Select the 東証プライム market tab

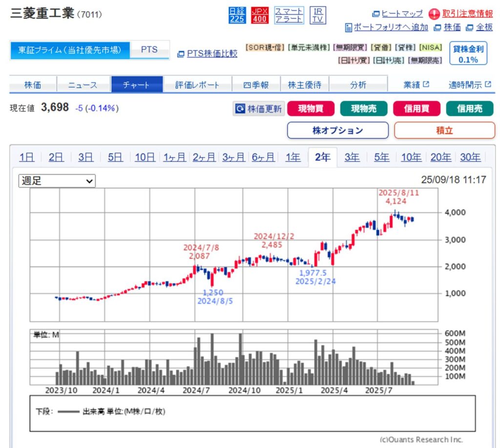(70, 50)
